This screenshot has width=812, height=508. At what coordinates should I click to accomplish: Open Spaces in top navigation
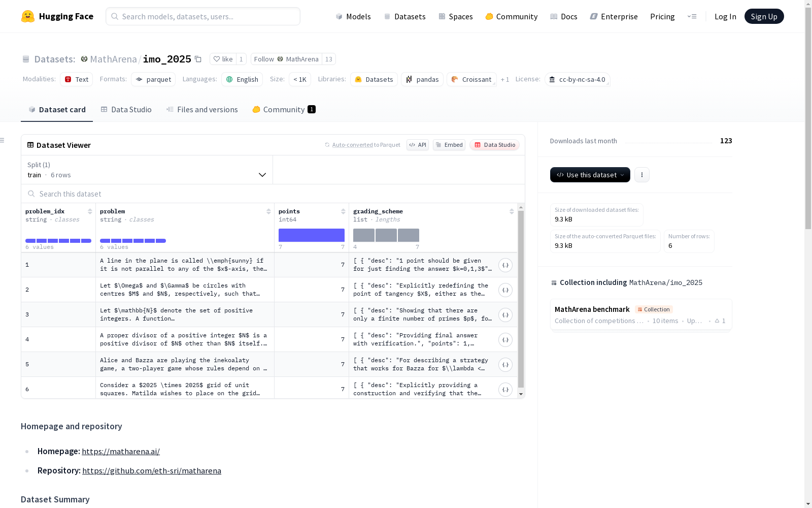pyautogui.click(x=455, y=16)
